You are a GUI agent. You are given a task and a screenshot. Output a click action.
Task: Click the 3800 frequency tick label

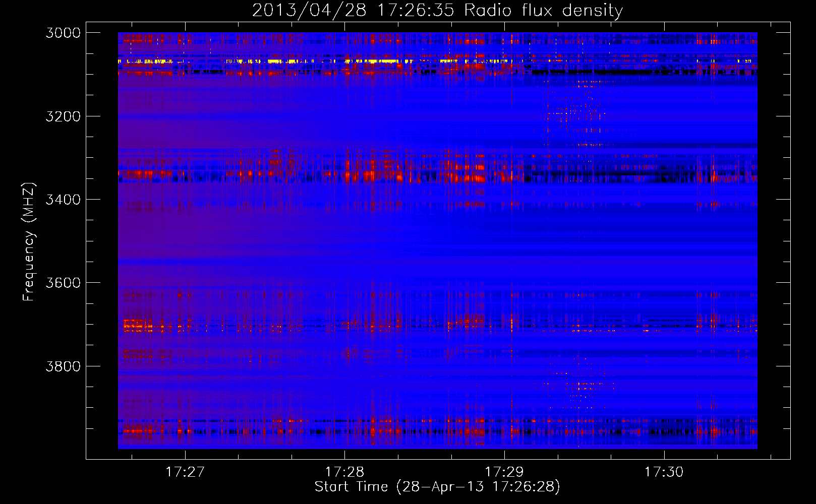tap(63, 366)
